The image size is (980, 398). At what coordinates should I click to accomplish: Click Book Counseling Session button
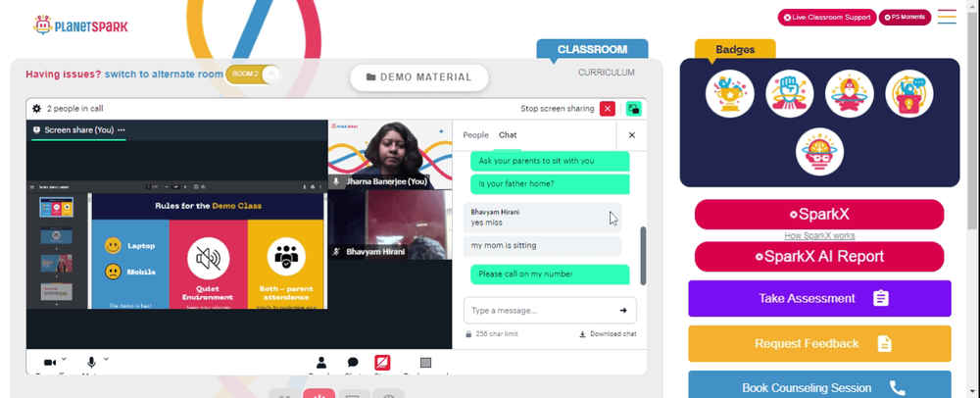(819, 385)
